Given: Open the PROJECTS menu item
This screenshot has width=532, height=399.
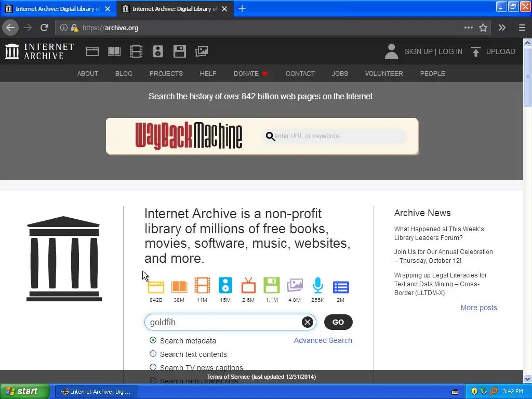Looking at the screenshot, I should coord(166,74).
